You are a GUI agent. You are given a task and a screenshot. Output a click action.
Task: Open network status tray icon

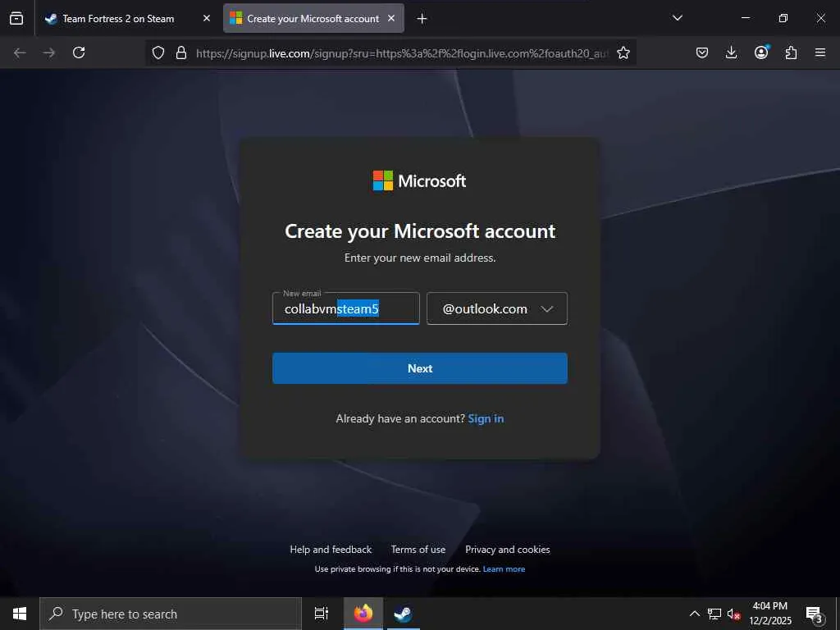[714, 614]
